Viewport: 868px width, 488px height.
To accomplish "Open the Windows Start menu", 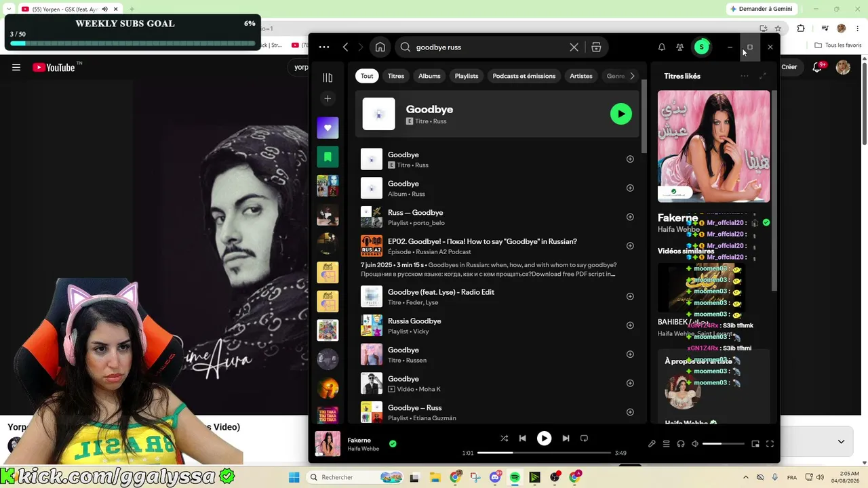I will pos(294,477).
